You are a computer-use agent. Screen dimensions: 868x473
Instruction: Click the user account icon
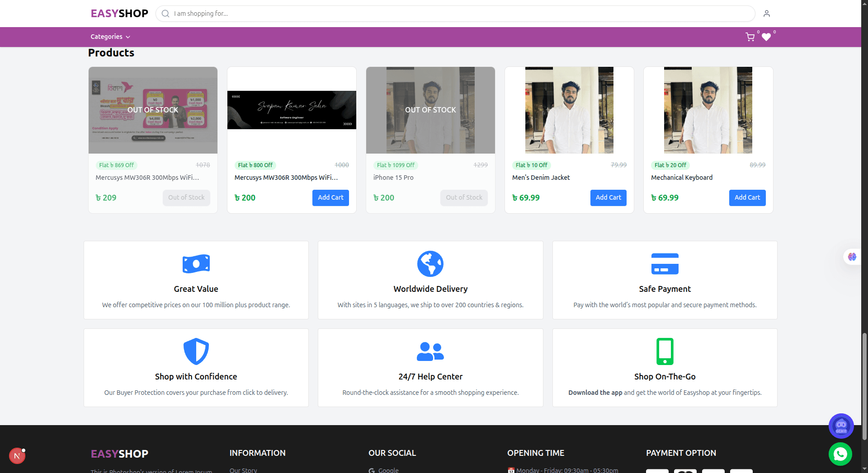click(x=766, y=14)
